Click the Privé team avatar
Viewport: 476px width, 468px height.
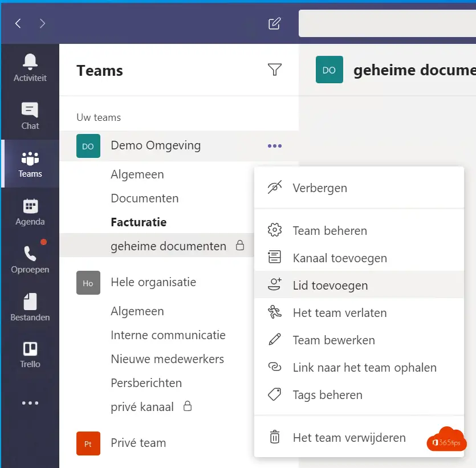88,443
